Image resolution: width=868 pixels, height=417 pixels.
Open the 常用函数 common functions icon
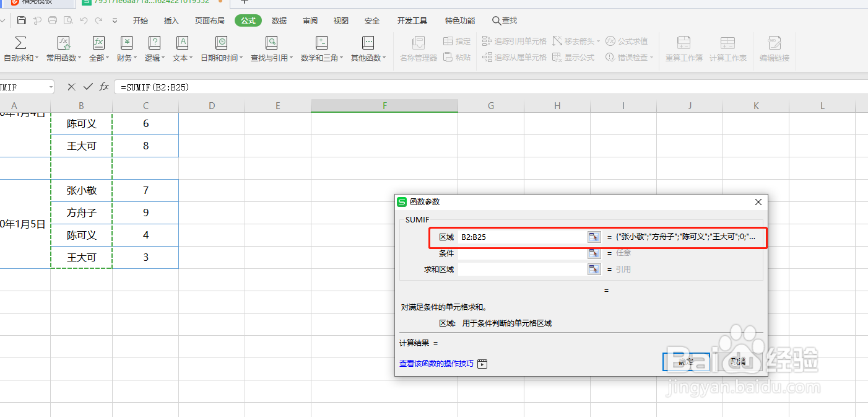[x=64, y=43]
